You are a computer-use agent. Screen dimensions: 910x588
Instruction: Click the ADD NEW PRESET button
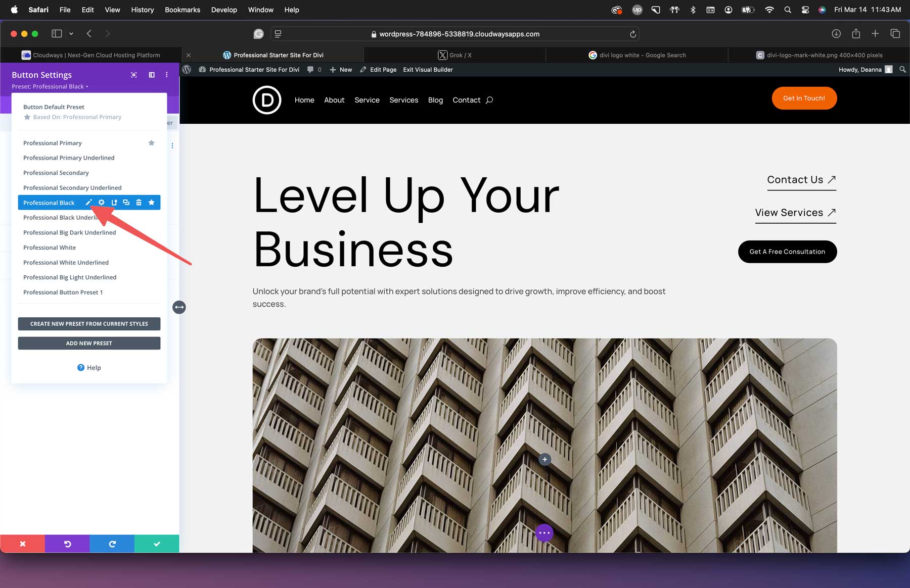[89, 343]
